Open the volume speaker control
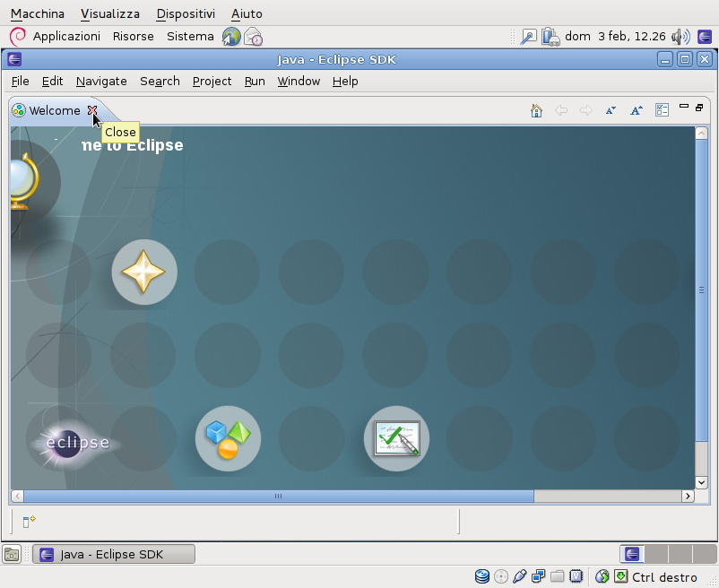The image size is (719, 588). [x=680, y=37]
